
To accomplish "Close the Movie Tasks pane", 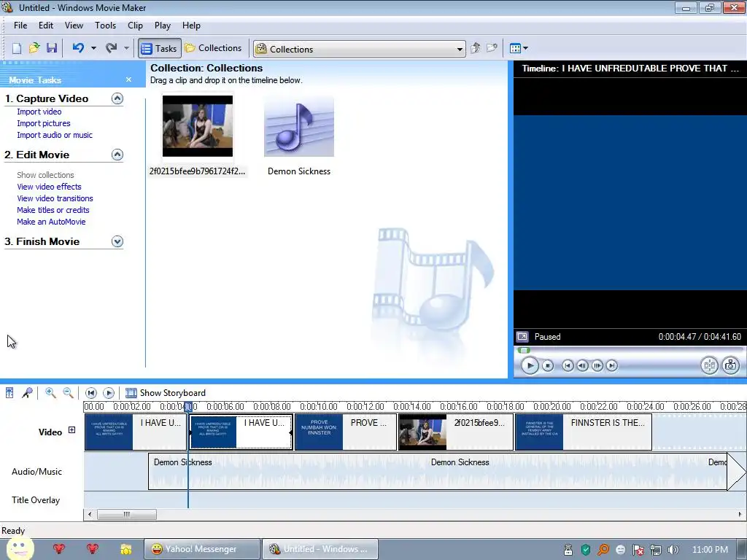I will 128,79.
